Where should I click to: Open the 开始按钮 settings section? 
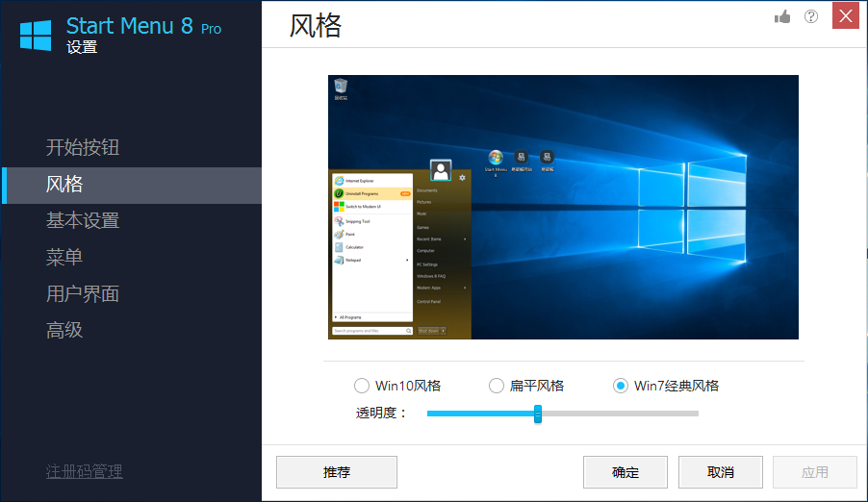click(83, 148)
